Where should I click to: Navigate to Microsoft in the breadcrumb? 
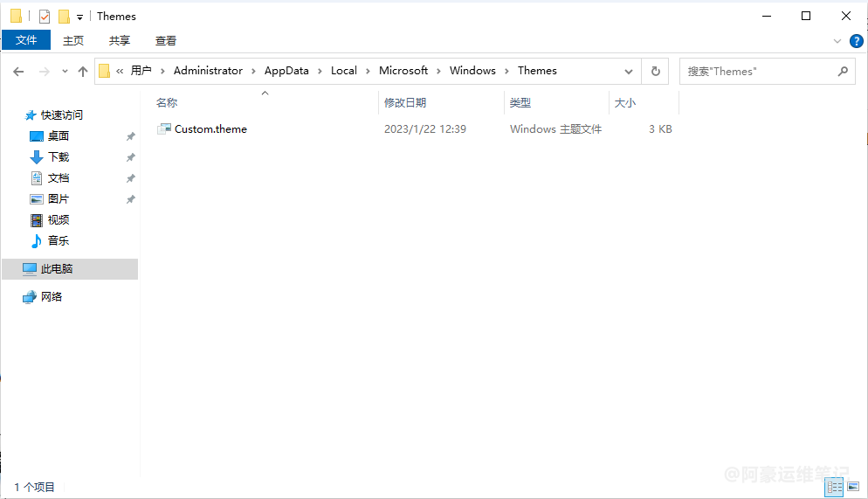pos(403,70)
